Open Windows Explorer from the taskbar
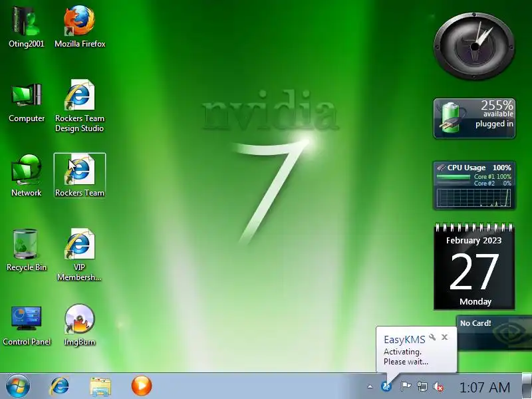Screen dimensions: 532x399 (x=100, y=386)
